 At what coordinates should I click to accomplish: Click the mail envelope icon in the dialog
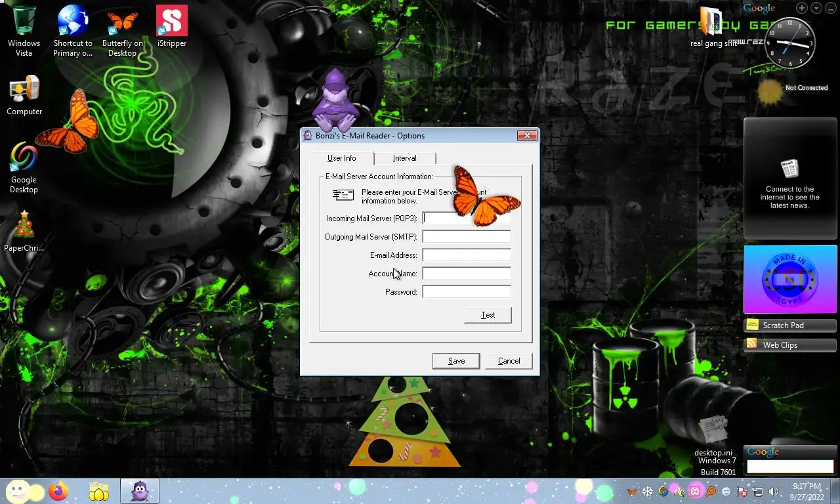point(343,195)
